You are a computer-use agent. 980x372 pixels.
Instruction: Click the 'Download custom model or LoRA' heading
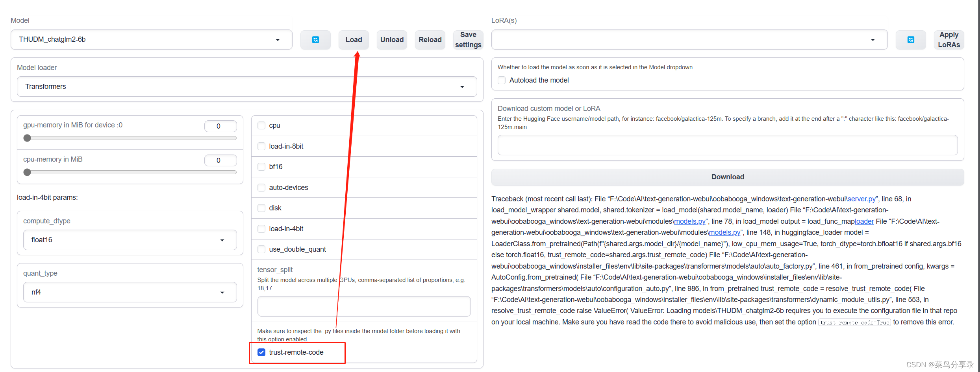click(x=549, y=109)
